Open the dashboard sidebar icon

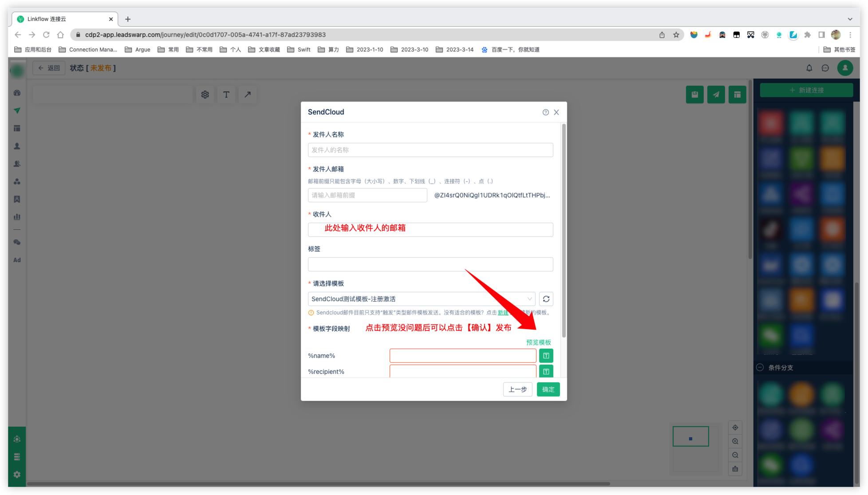tap(17, 93)
